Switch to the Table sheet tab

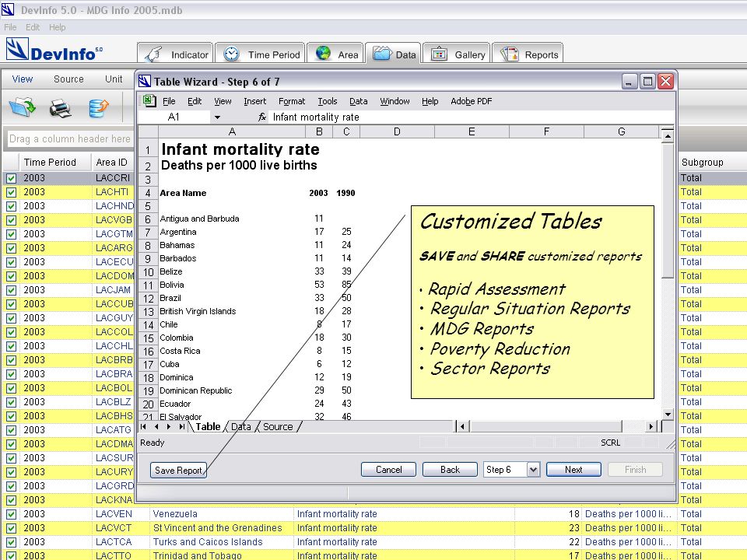click(x=209, y=427)
